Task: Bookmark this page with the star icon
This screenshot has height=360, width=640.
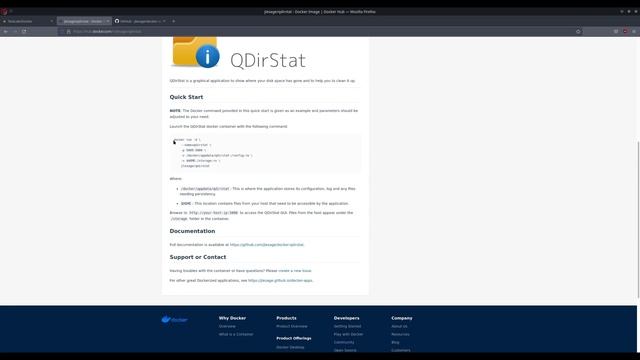Action: point(578,31)
